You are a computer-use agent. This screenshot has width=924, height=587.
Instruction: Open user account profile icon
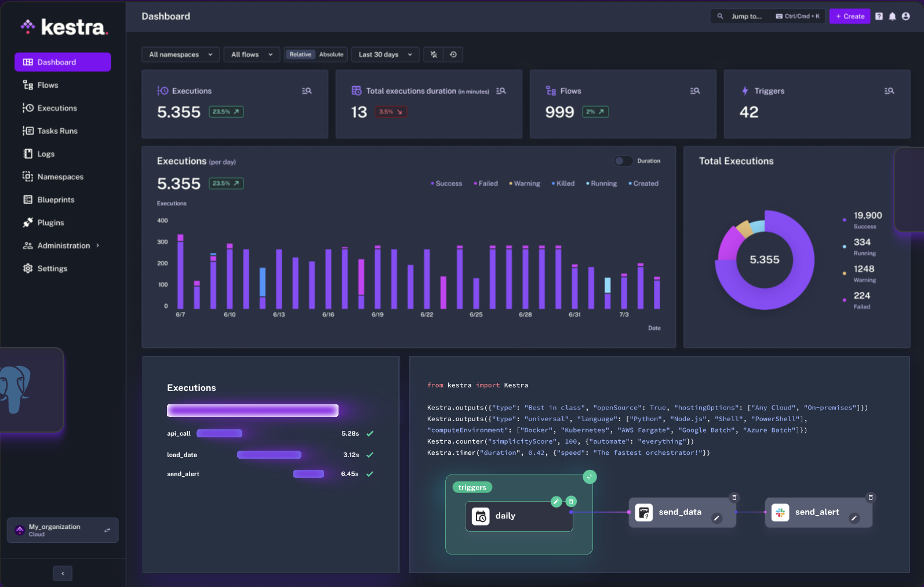[x=905, y=16]
